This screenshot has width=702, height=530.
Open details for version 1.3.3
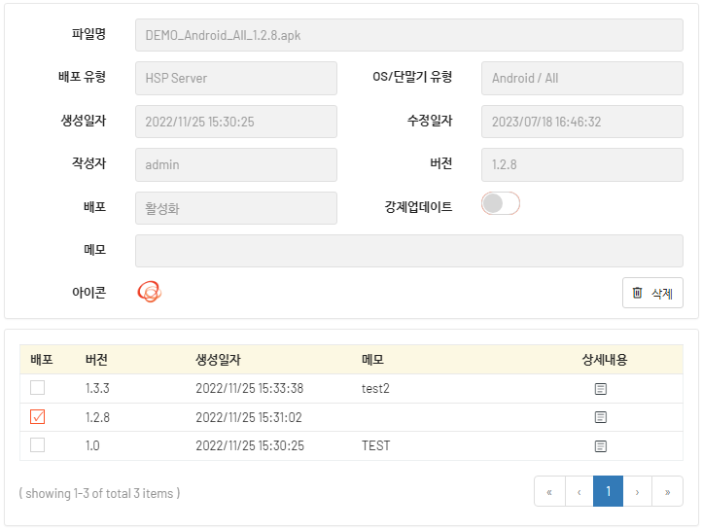point(600,389)
